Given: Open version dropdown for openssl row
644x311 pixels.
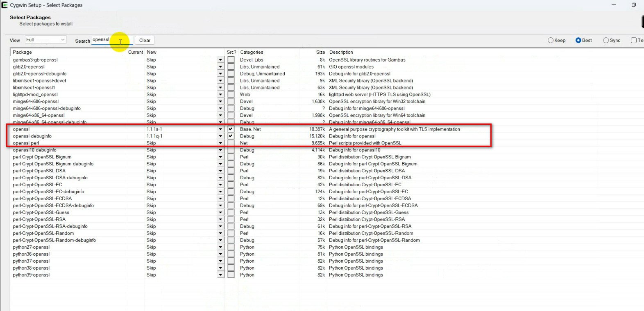Looking at the screenshot, I should [220, 129].
